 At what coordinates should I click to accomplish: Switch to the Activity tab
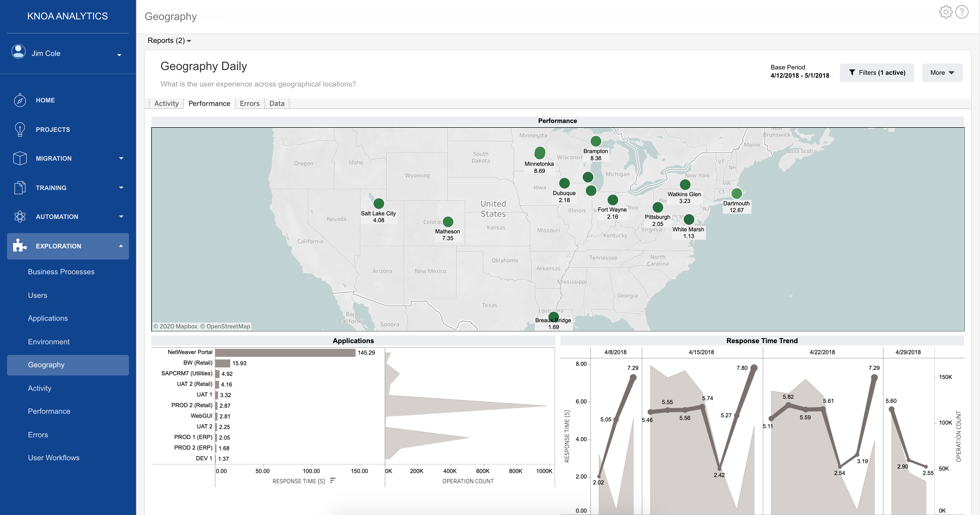(x=166, y=104)
